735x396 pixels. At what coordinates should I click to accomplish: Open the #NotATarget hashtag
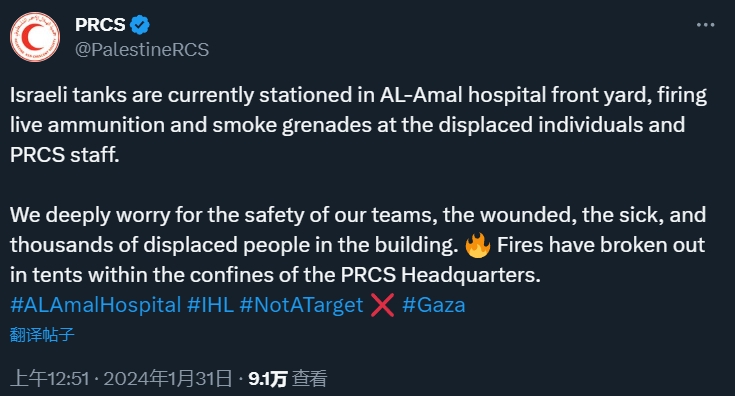tap(301, 305)
